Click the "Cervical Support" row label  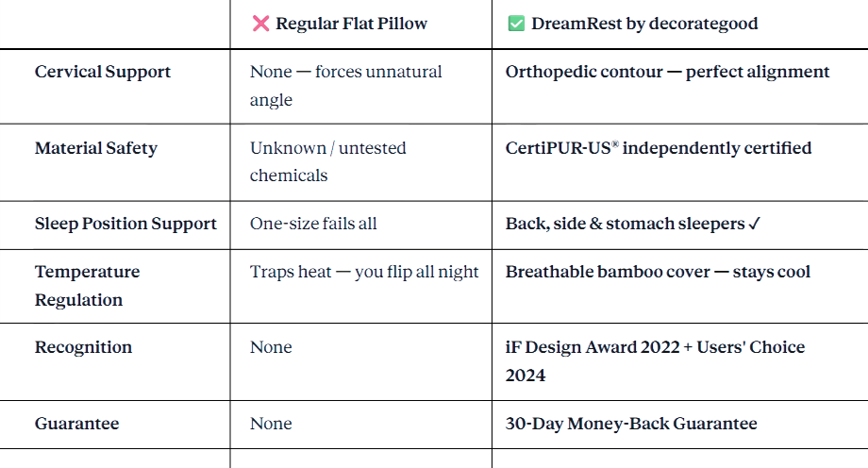tap(103, 72)
